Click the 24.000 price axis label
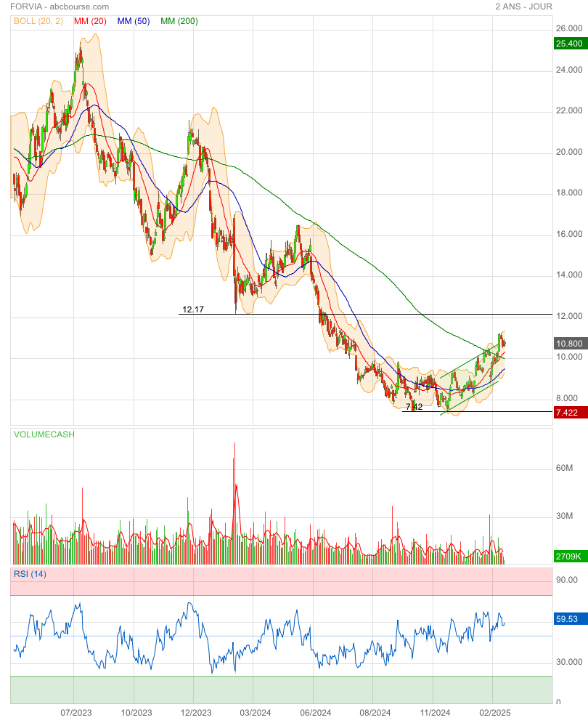This screenshot has height=720, width=588. 569,70
